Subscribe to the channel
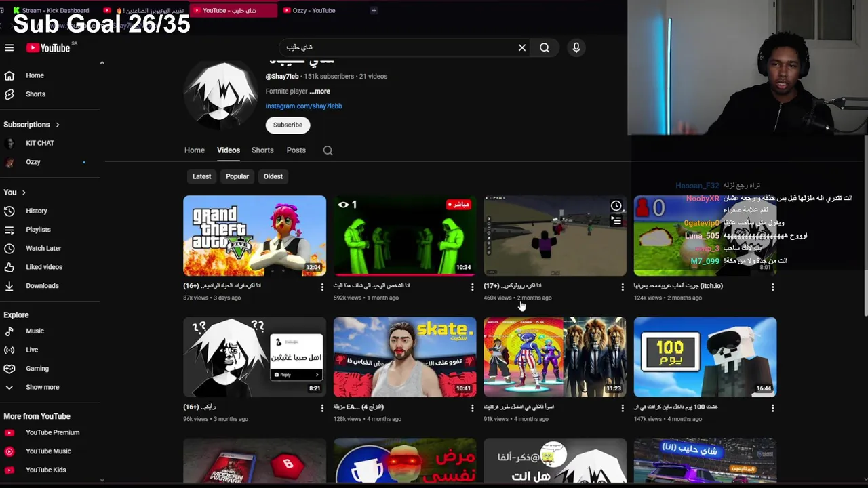868x488 pixels. point(288,125)
